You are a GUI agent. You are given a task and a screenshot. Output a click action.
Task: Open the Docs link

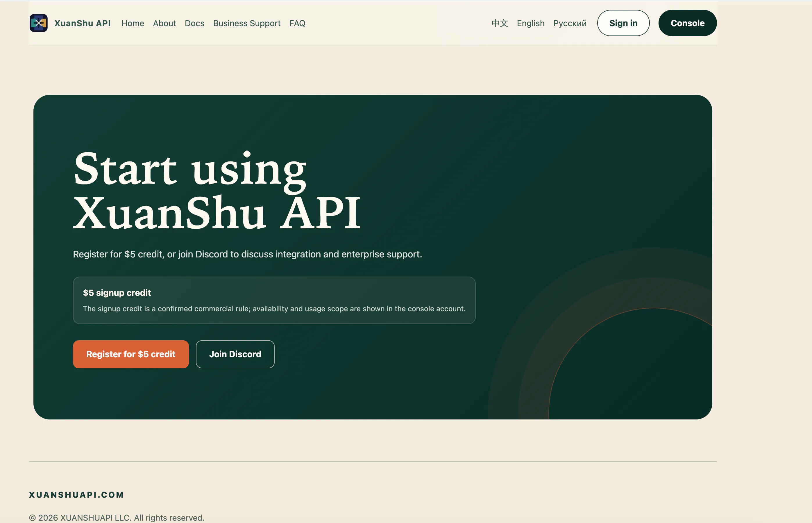pos(194,23)
